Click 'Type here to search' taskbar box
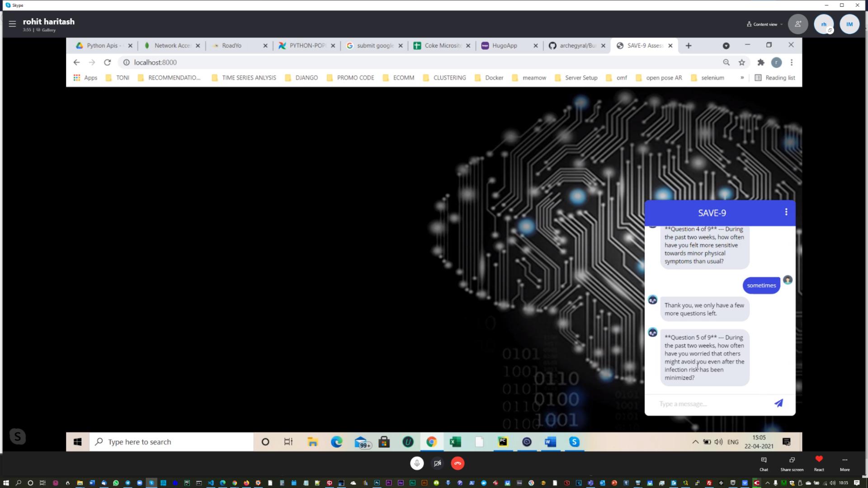Image resolution: width=868 pixels, height=488 pixels. coord(171,442)
